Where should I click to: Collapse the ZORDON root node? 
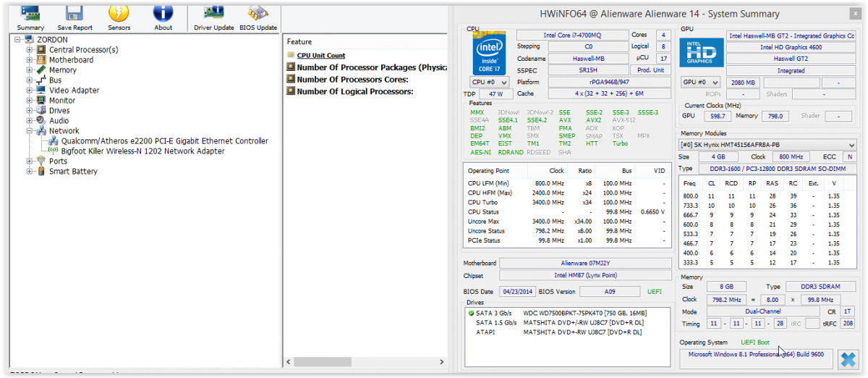(17, 40)
